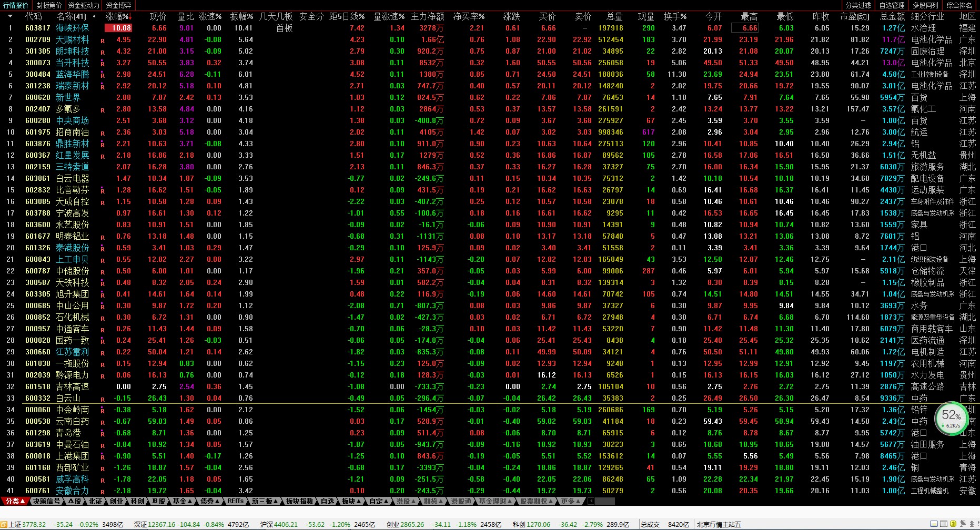Image resolution: width=980 pixels, height=530 pixels.
Task: Switch to the 封板竞价 tab
Action: pyautogui.click(x=49, y=5)
